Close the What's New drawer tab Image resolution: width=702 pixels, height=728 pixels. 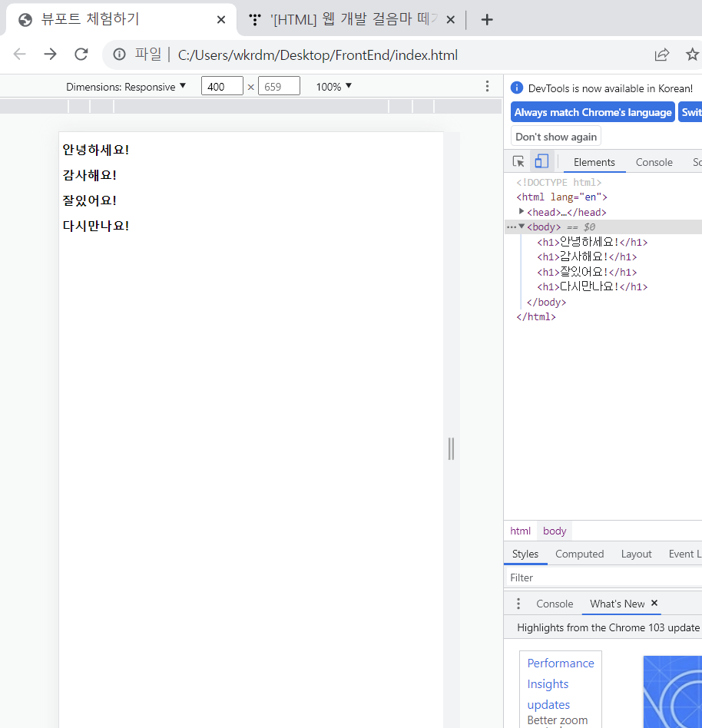(654, 603)
